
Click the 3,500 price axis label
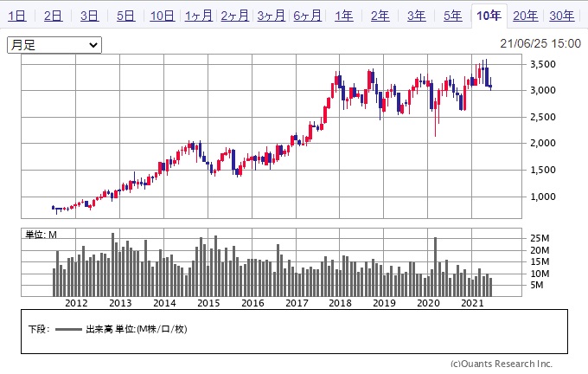click(x=543, y=64)
